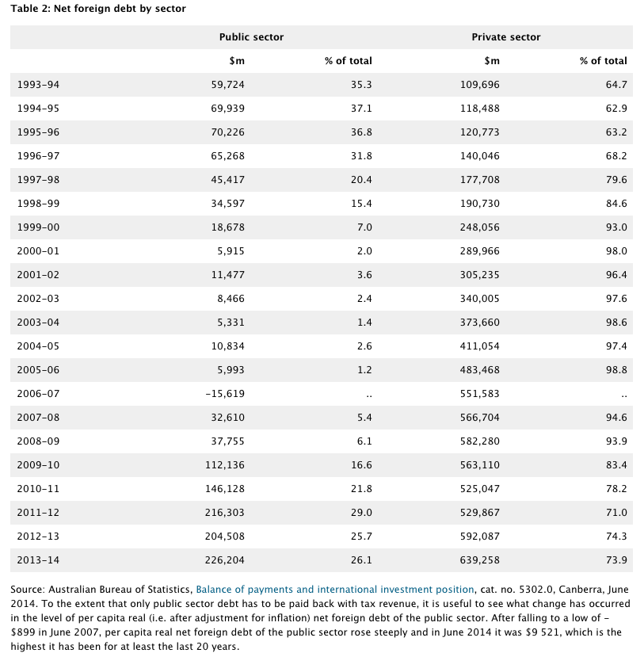Click the public sector value -15,619
The height and width of the screenshot is (653, 644).
(226, 394)
